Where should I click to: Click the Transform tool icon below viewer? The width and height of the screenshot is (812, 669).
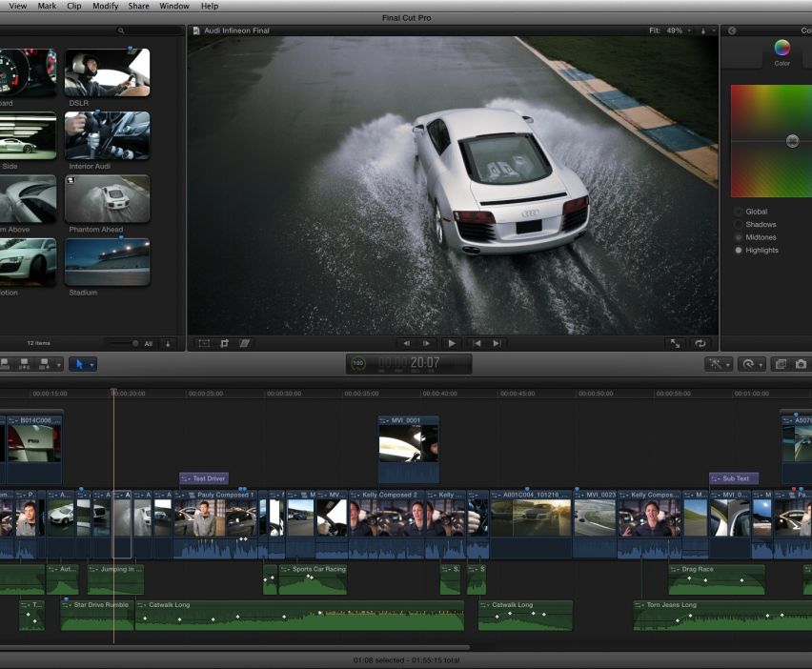[x=203, y=343]
